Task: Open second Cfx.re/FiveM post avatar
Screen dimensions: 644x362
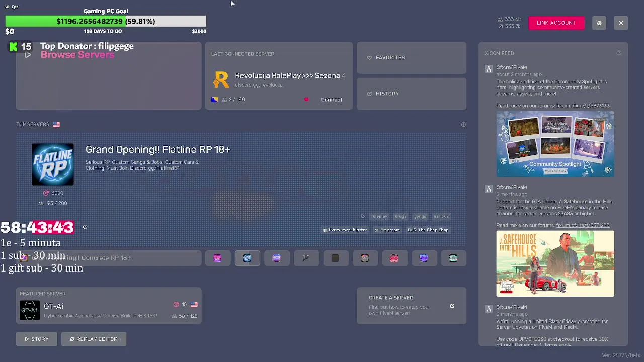Action: [x=488, y=189]
